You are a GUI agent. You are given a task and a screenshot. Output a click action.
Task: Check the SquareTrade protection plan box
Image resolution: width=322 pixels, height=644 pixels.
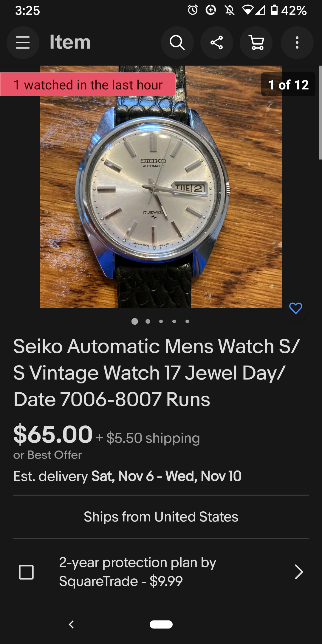coord(26,572)
